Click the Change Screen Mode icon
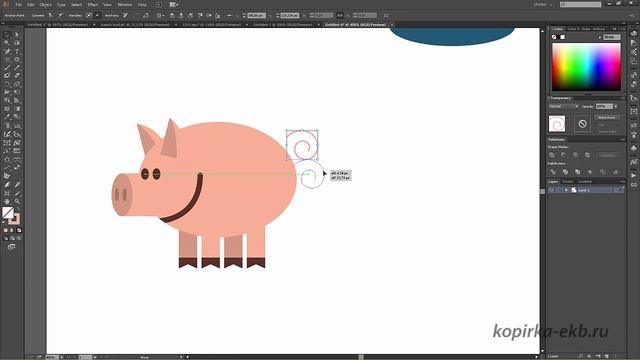This screenshot has width=640, height=360. (11, 247)
